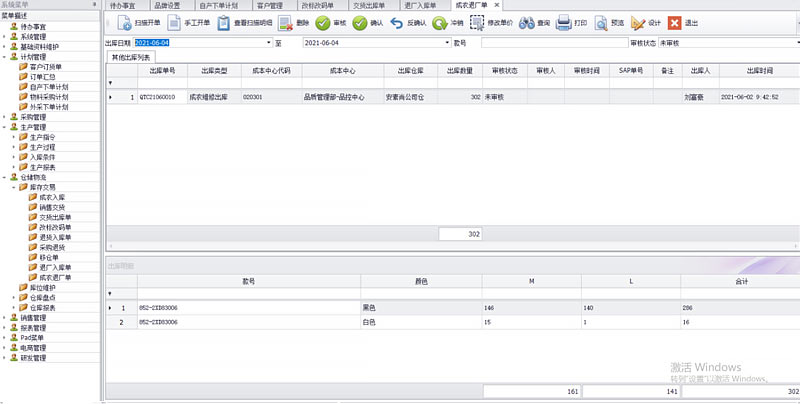Click the 反确认 undo-confirm arrow icon
This screenshot has width=800, height=404.
coord(397,22)
